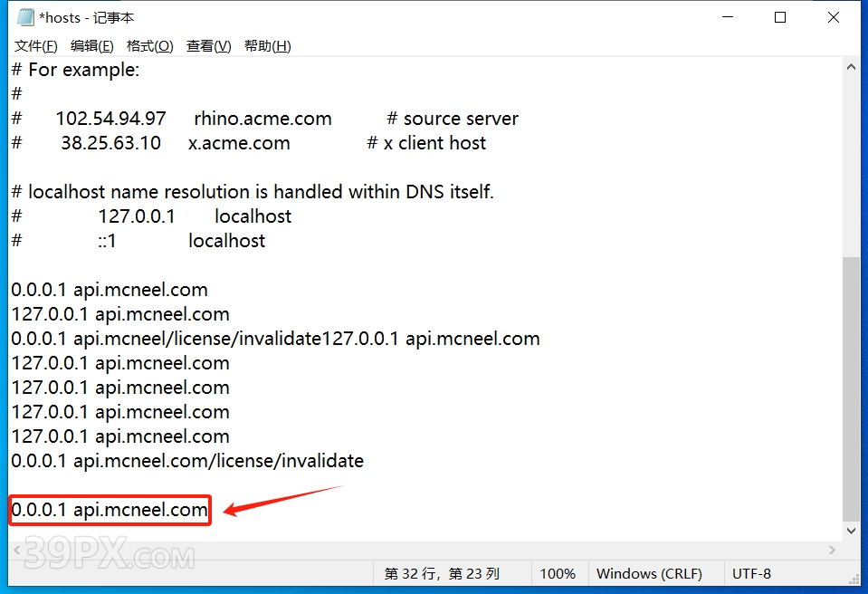This screenshot has height=594, width=868.
Task: Click the vertical scrollbar down arrow
Action: [x=851, y=531]
